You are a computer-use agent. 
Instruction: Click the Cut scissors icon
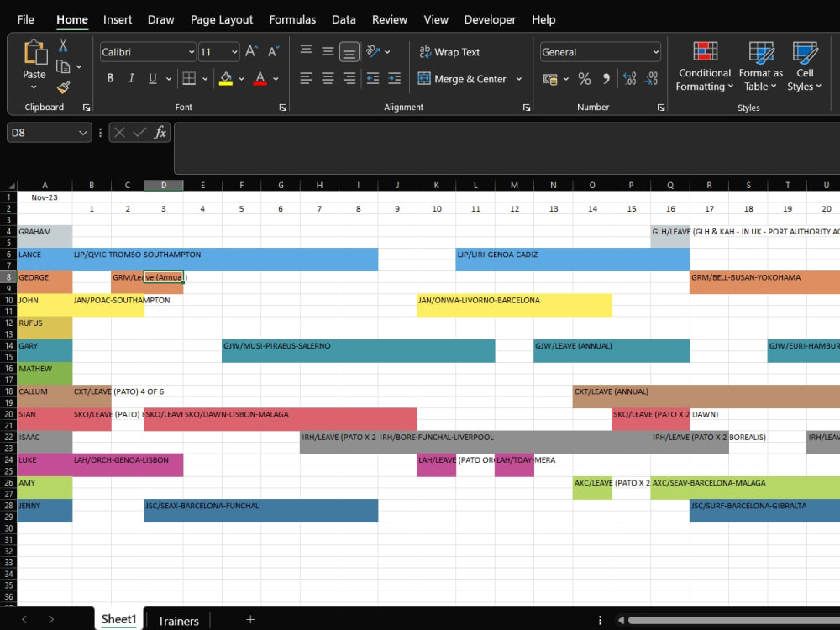tap(63, 46)
